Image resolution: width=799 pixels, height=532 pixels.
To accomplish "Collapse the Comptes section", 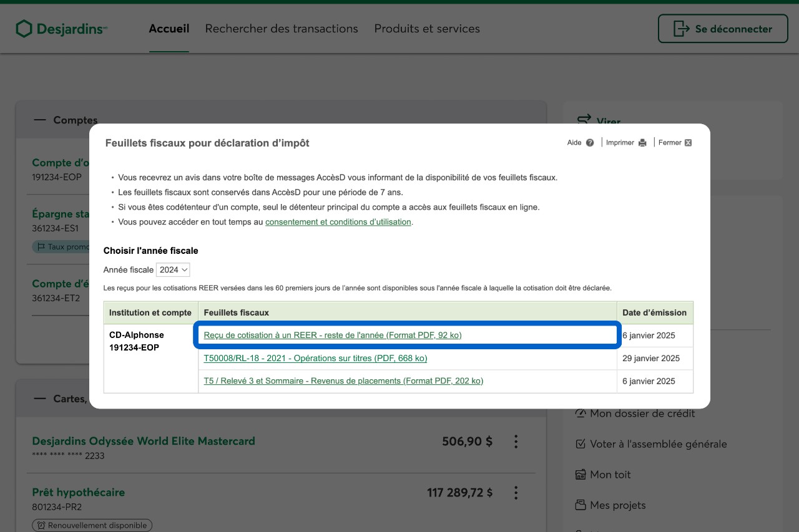I will (x=40, y=120).
